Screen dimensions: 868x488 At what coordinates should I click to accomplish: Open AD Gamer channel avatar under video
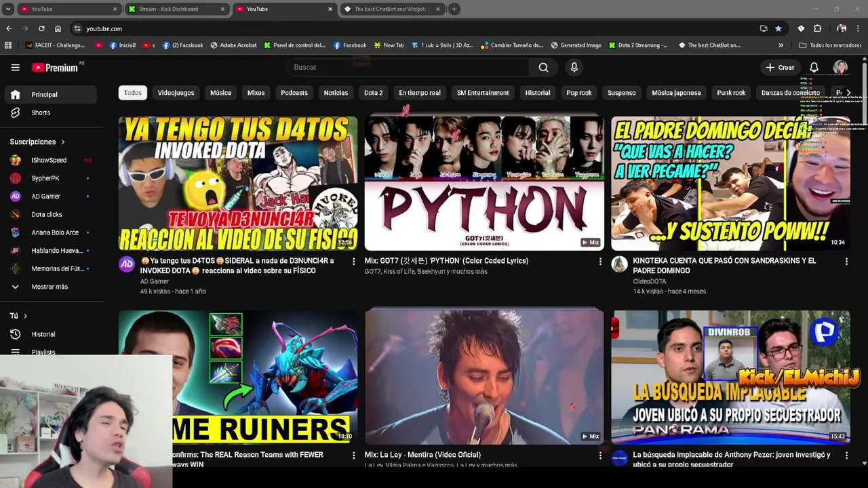point(127,264)
